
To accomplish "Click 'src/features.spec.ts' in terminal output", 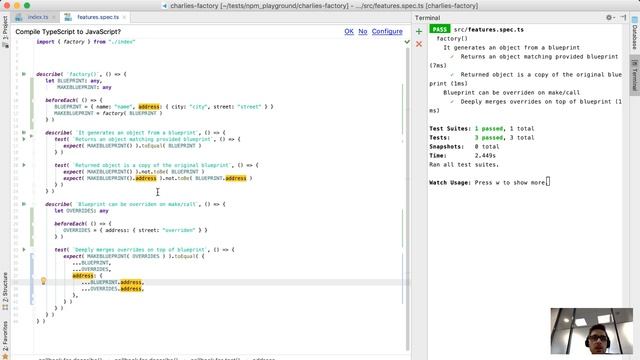I will pyautogui.click(x=489, y=29).
